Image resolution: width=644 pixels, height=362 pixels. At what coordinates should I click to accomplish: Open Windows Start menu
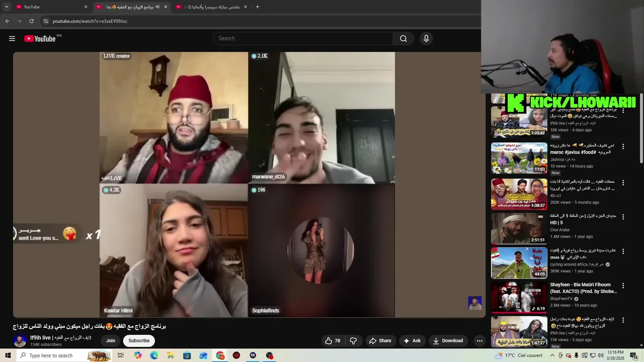pos(8,355)
